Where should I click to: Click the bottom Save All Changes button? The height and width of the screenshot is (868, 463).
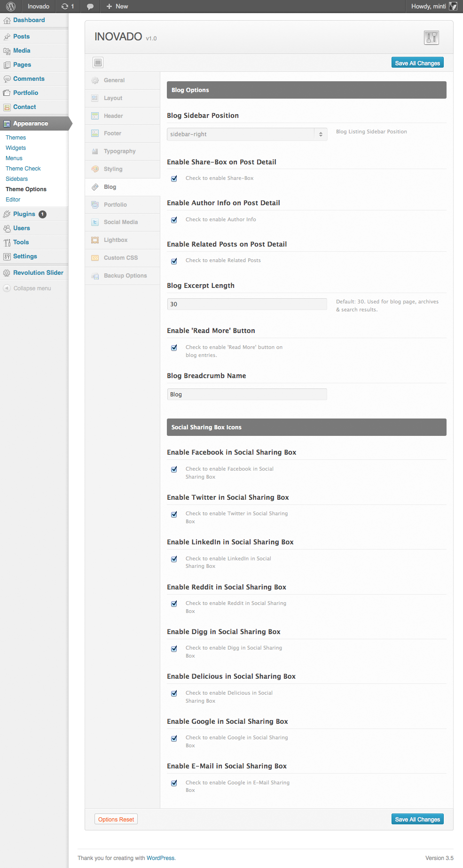point(417,819)
